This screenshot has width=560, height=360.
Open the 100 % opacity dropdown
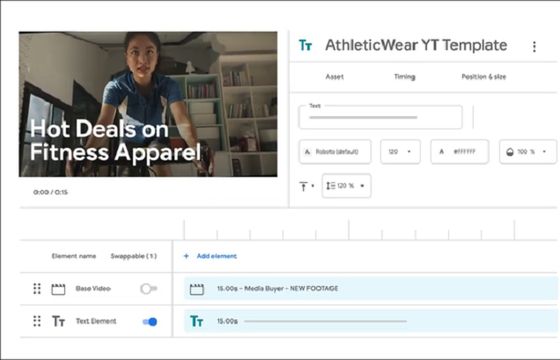point(528,152)
